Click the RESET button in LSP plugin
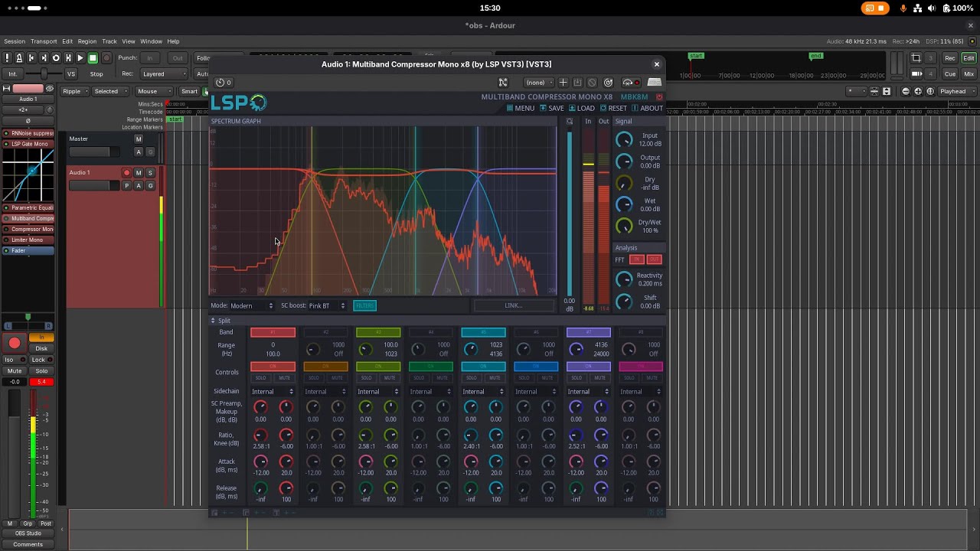 point(613,109)
